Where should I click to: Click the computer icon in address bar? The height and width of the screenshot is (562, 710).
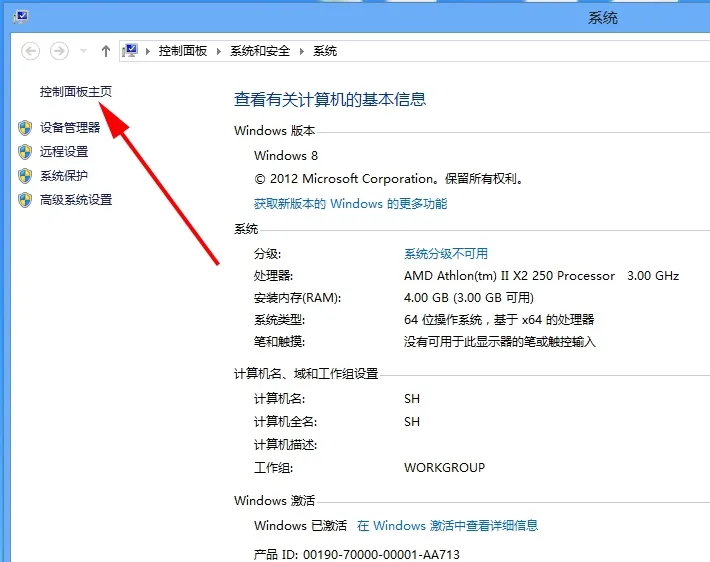[130, 51]
